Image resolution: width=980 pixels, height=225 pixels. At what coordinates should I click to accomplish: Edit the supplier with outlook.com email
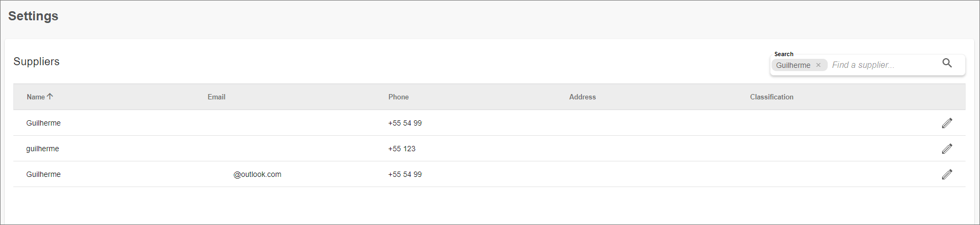coord(947,174)
